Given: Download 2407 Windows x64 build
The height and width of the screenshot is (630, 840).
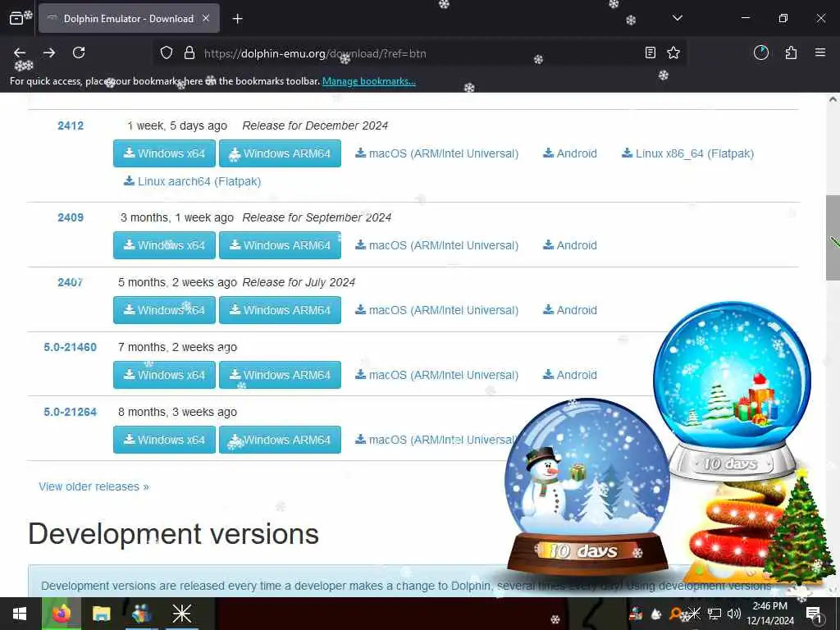Looking at the screenshot, I should pyautogui.click(x=164, y=310).
